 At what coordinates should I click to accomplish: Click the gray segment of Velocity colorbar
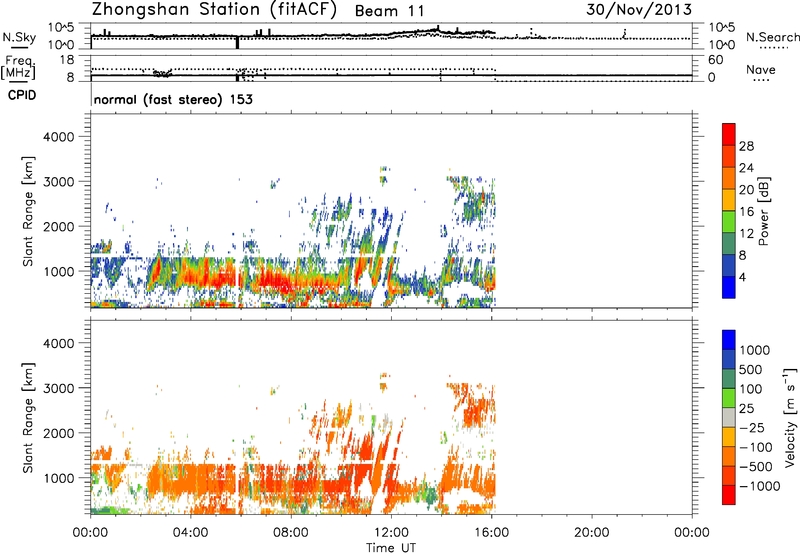729,418
